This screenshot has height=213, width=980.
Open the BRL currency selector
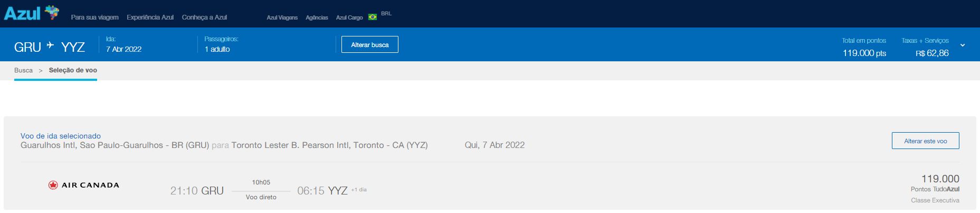coord(386,14)
